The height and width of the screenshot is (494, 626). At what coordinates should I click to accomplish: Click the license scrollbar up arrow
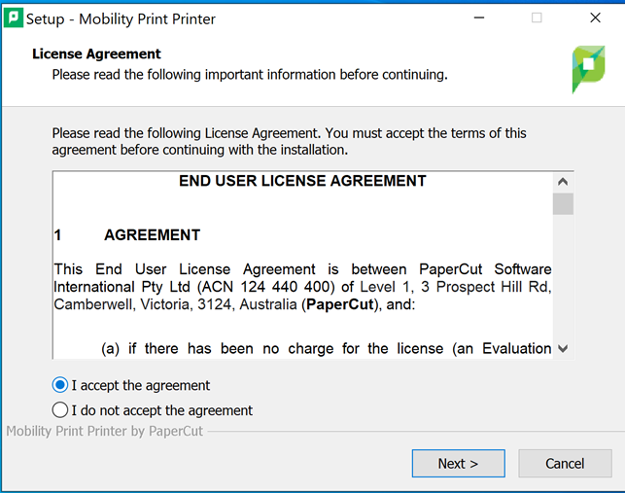coord(563,182)
